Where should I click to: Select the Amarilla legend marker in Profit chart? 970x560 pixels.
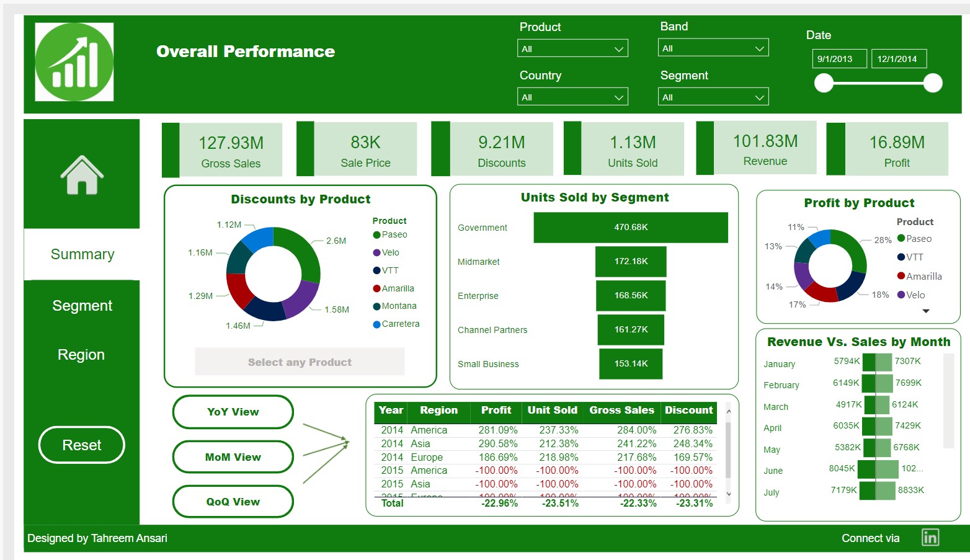(901, 276)
